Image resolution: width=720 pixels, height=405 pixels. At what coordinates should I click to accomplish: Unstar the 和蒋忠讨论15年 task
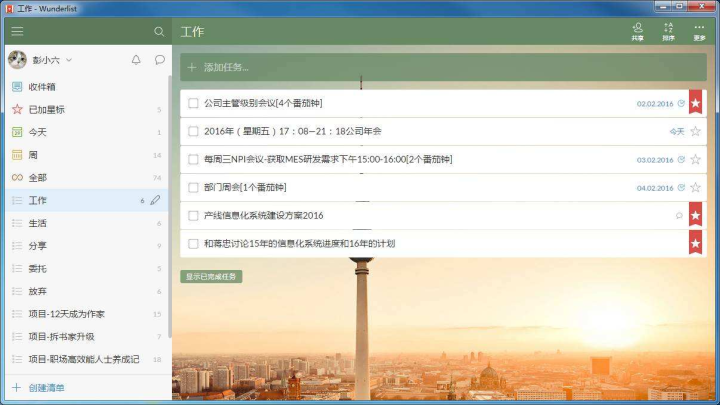coord(695,243)
